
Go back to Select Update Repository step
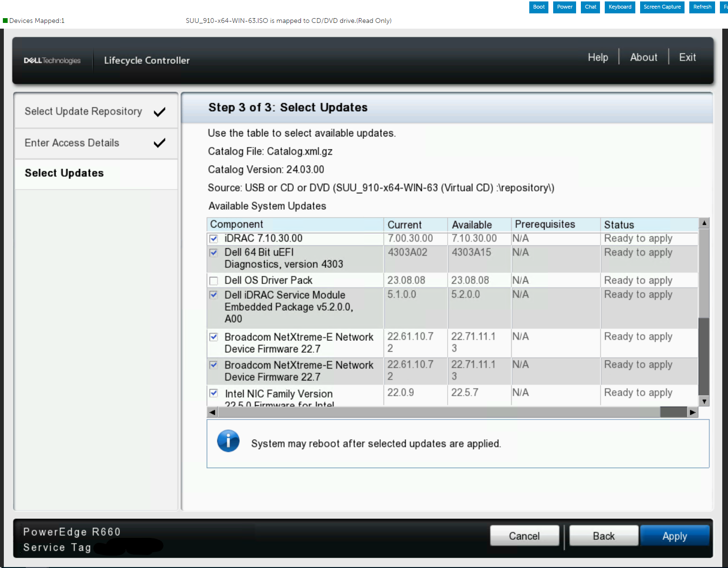coord(83,111)
